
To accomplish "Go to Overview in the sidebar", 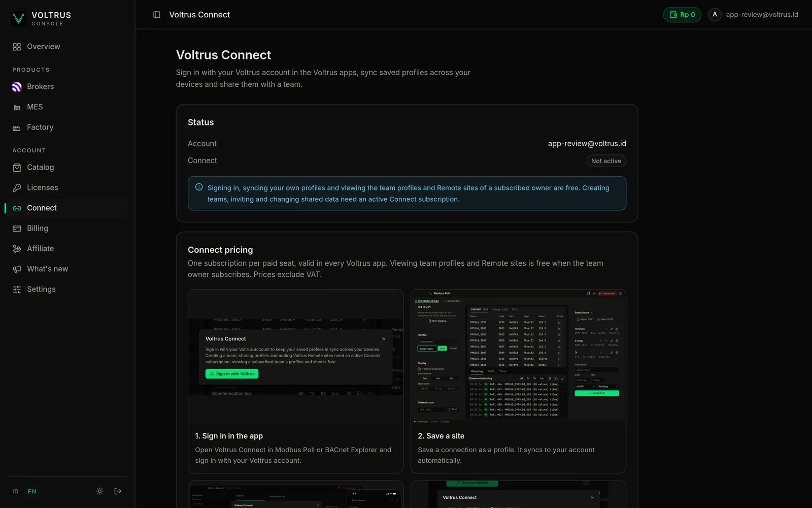I will pyautogui.click(x=67, y=47).
